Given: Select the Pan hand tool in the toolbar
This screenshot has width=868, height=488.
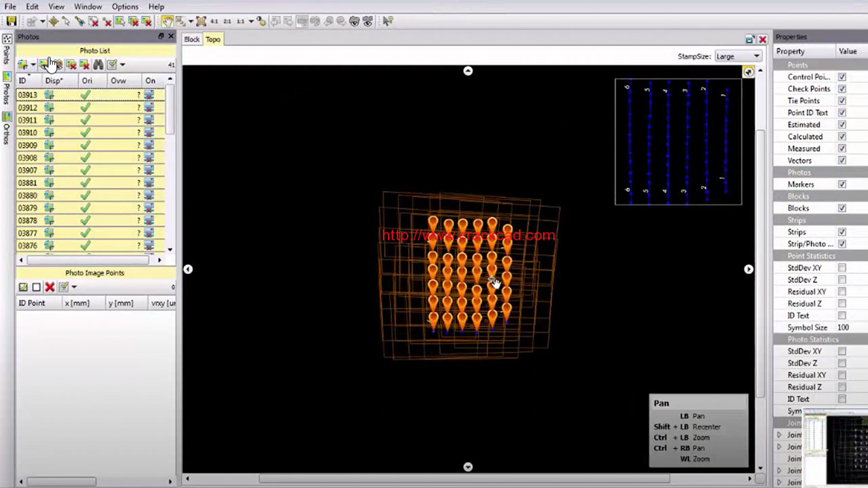Looking at the screenshot, I should (166, 22).
